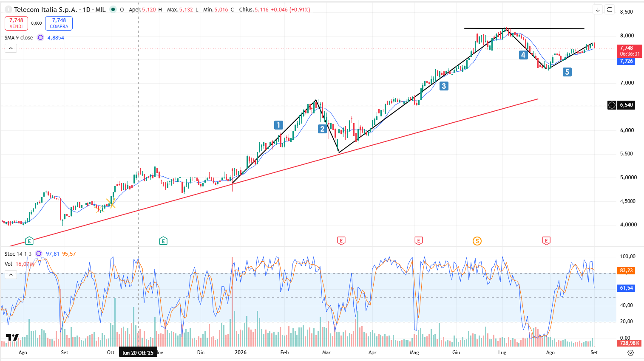
Task: Open the second green E earnings marker
Action: tap(163, 241)
